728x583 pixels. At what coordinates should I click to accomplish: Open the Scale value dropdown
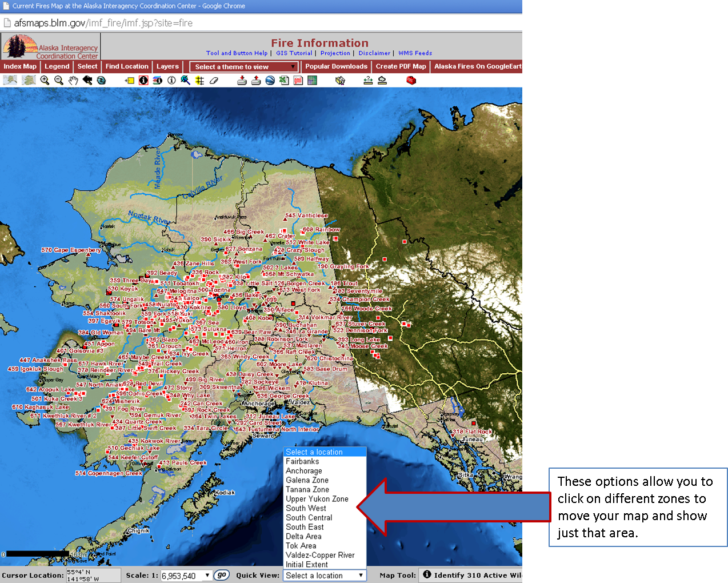pyautogui.click(x=207, y=576)
